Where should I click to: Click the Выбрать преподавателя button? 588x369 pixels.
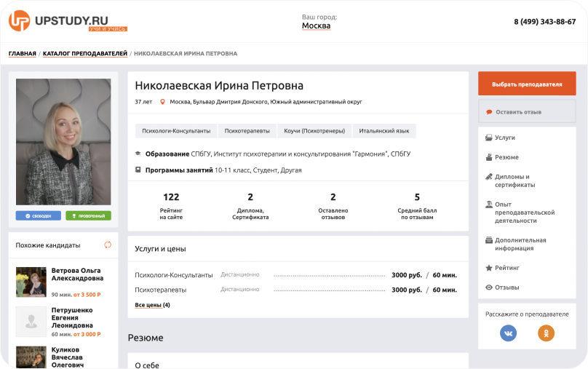pyautogui.click(x=527, y=84)
